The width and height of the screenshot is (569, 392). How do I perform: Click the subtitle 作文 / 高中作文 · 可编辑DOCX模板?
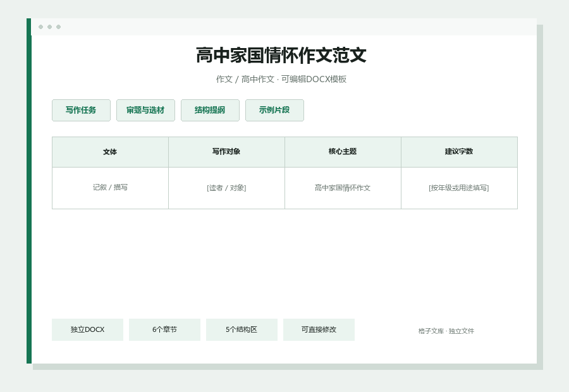pos(281,79)
